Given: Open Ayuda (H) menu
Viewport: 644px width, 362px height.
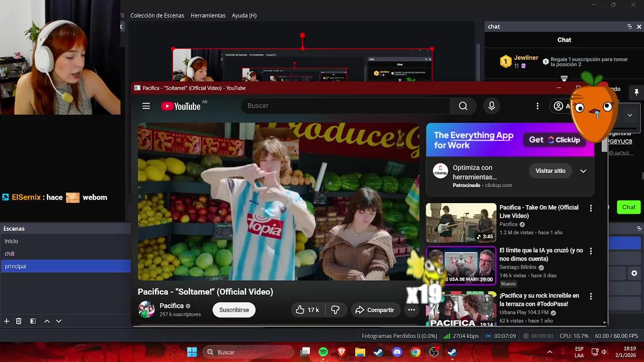Looking at the screenshot, I should (244, 16).
